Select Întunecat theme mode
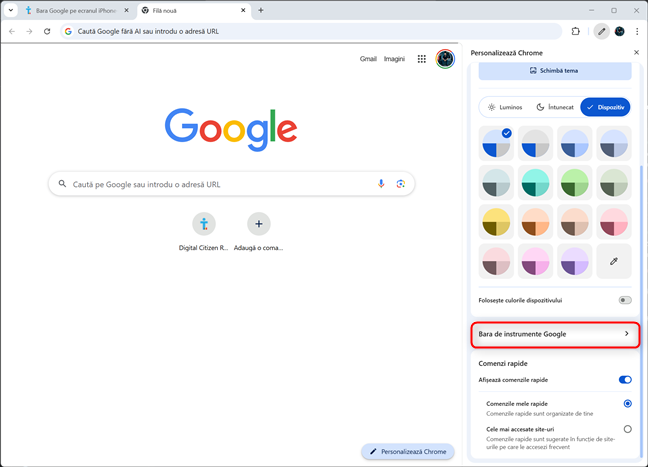Viewport: 648px width, 467px height. coord(555,107)
